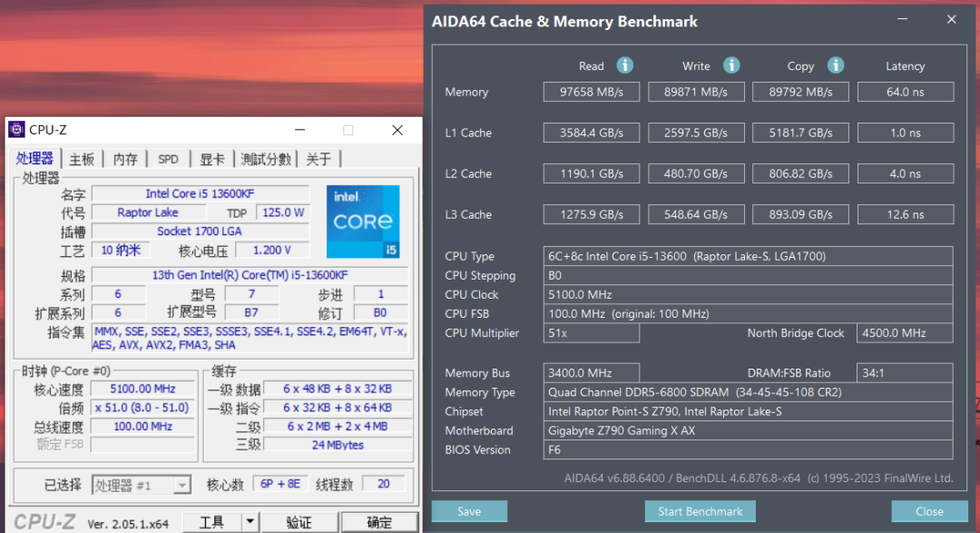Click Memory Bus value 3400.0 MHz
980x533 pixels.
coord(592,373)
